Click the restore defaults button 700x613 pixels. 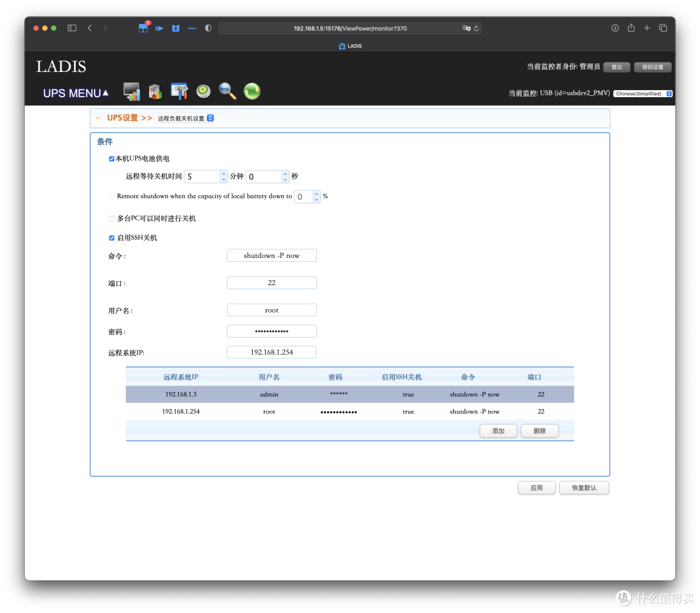click(x=584, y=488)
